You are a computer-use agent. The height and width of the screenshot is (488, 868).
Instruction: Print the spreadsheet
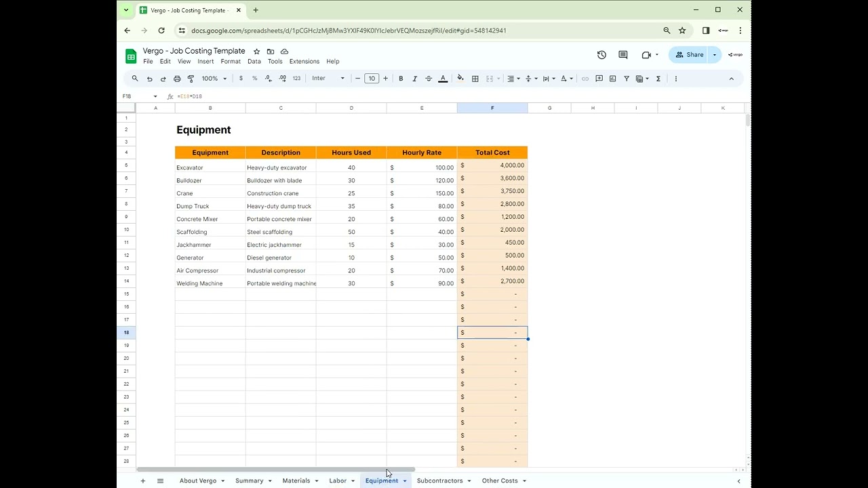pos(177,79)
